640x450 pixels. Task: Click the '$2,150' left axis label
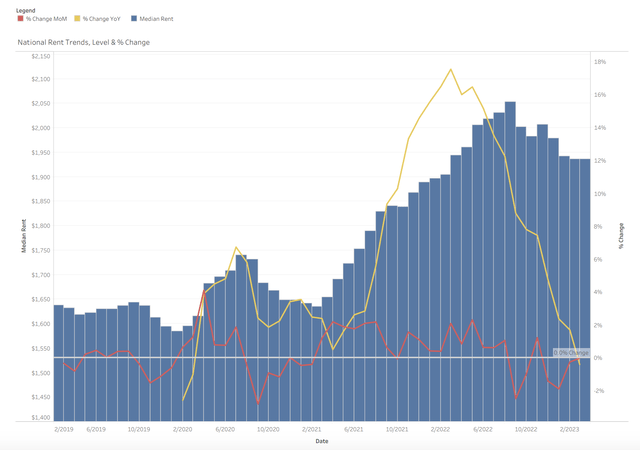(x=41, y=56)
